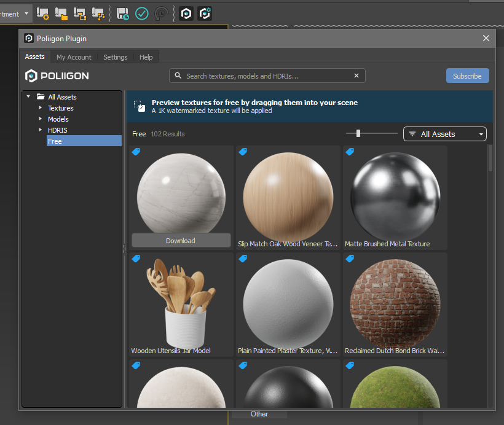Switch to the My Account tab
Image resolution: width=504 pixels, height=425 pixels.
[x=74, y=57]
